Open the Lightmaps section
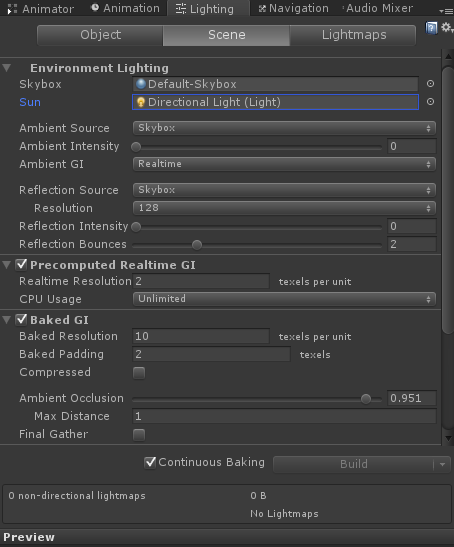 pyautogui.click(x=353, y=35)
